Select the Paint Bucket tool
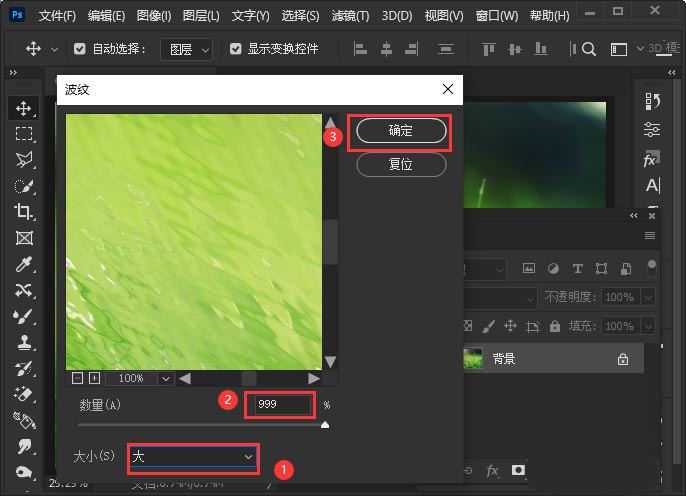 [x=24, y=420]
